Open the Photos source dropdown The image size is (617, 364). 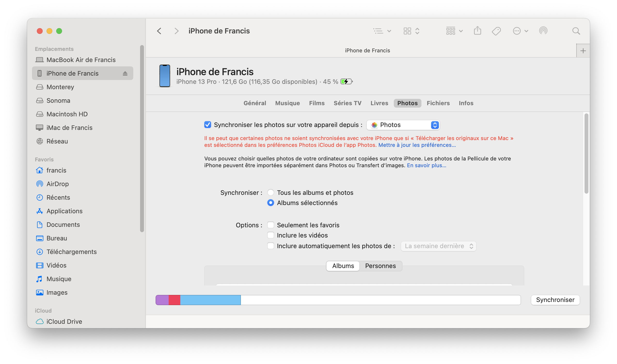click(403, 125)
